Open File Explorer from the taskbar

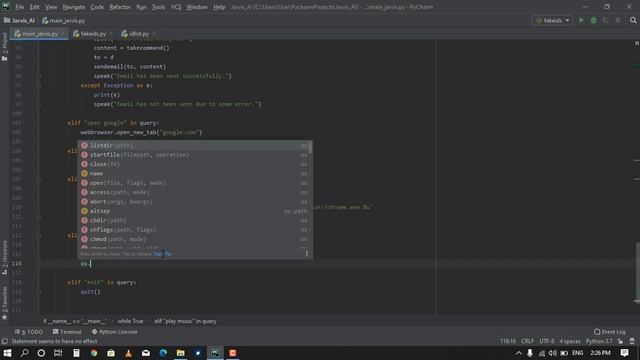pyautogui.click(x=180, y=353)
